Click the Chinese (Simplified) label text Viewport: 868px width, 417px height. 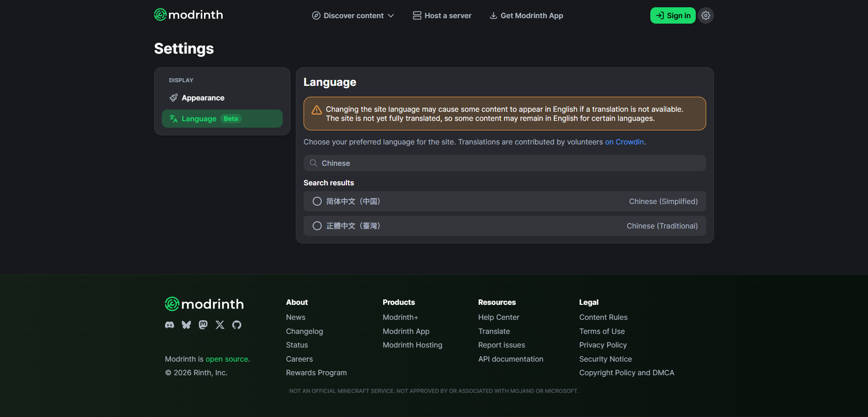coord(663,201)
